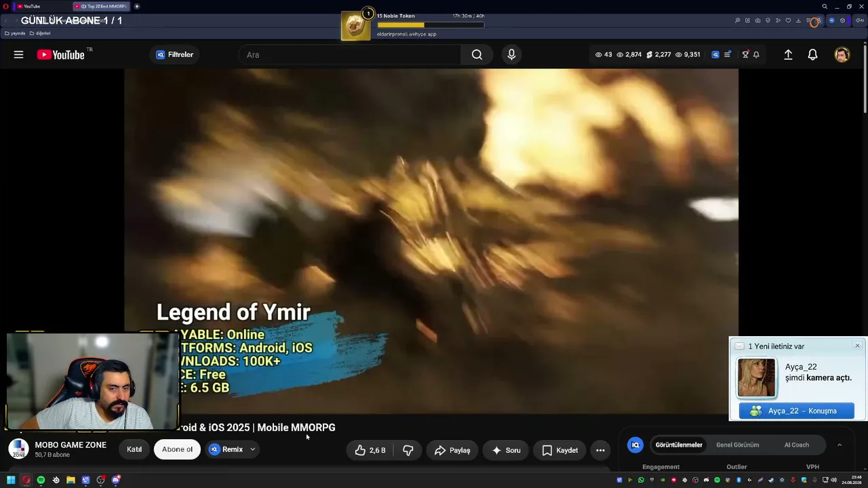Open the vidIQ blue IQ badge in header
Screen dimensions: 868x488
coord(715,55)
